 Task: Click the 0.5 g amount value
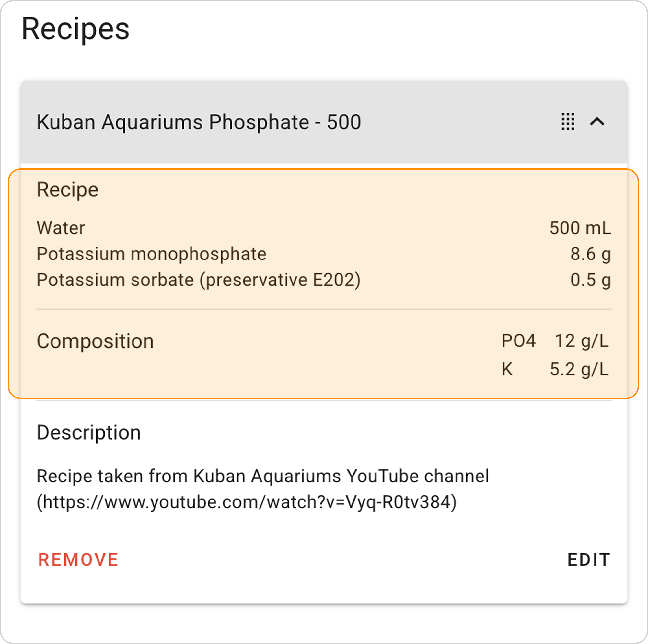click(x=591, y=280)
